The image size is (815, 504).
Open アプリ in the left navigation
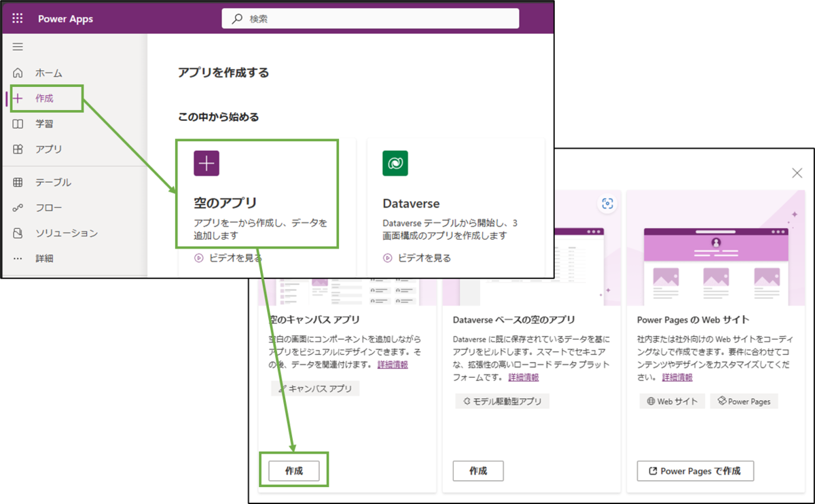49,149
